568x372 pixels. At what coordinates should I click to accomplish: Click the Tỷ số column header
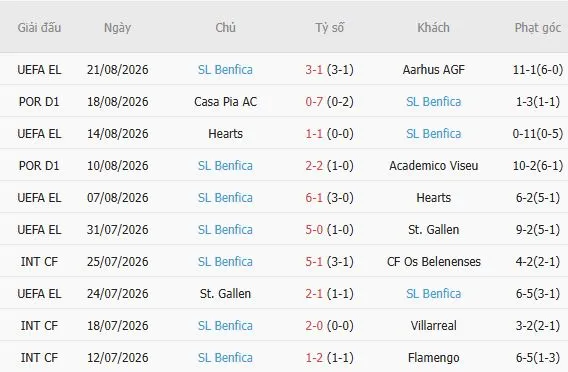click(x=329, y=28)
